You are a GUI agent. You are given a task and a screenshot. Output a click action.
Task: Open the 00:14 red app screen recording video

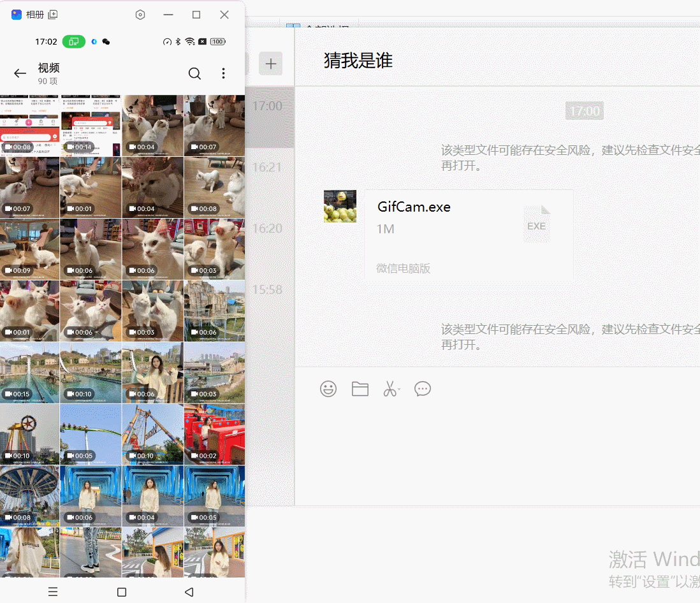pyautogui.click(x=91, y=126)
